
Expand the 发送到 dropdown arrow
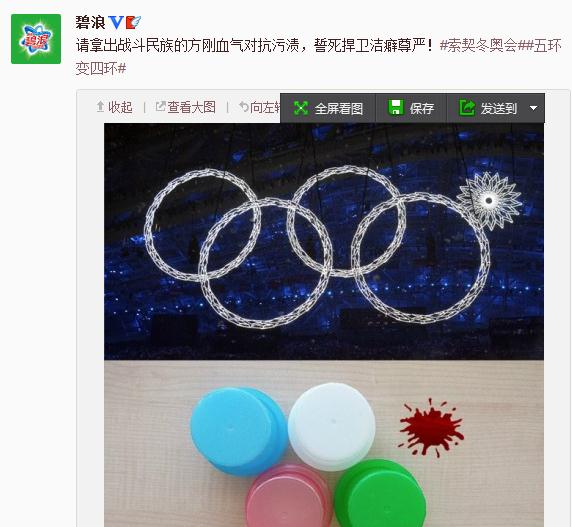click(533, 108)
